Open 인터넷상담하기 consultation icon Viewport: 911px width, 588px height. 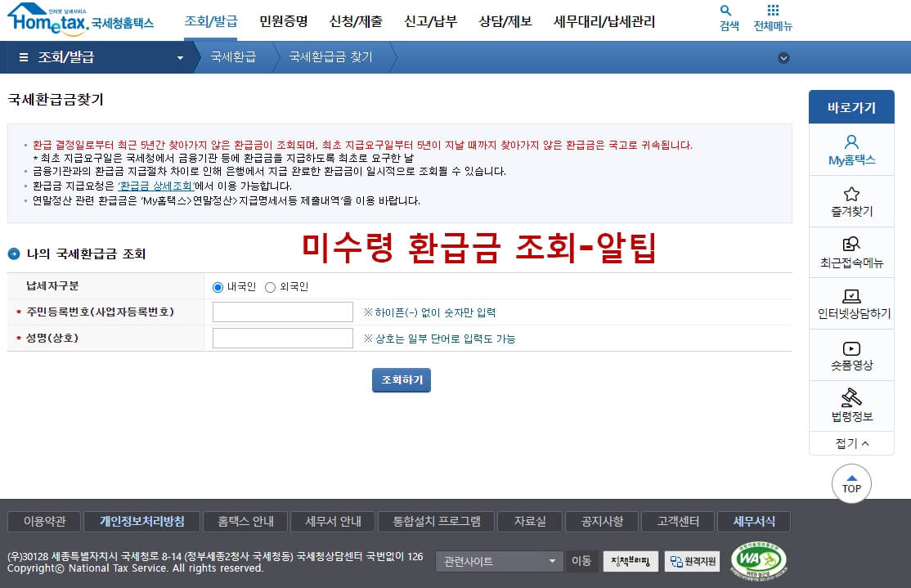coord(851,303)
